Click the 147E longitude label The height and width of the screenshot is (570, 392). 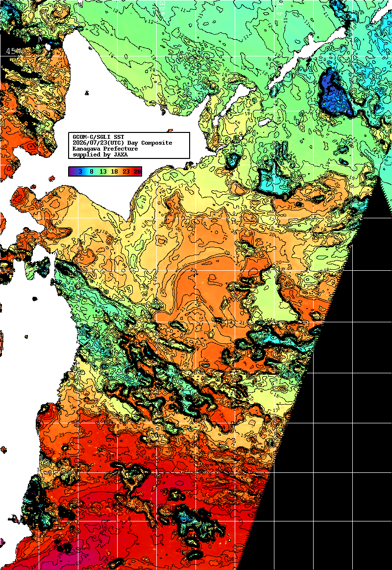point(279,11)
